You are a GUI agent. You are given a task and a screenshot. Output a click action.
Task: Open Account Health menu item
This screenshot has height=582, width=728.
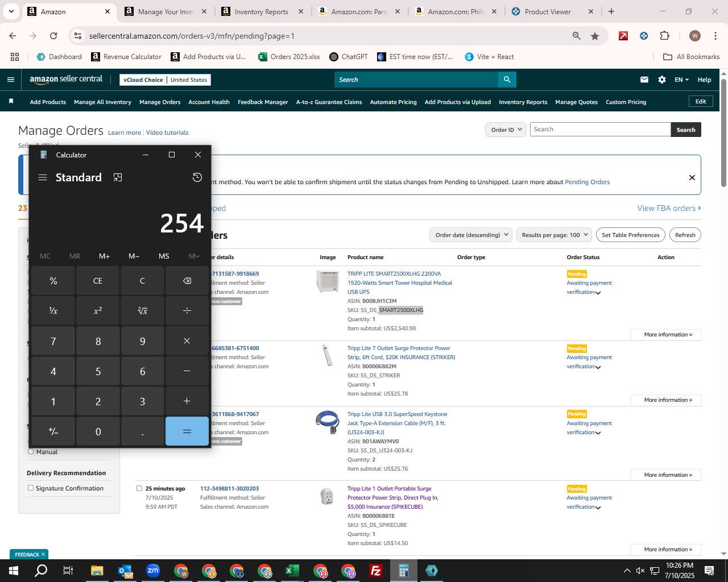tap(209, 102)
